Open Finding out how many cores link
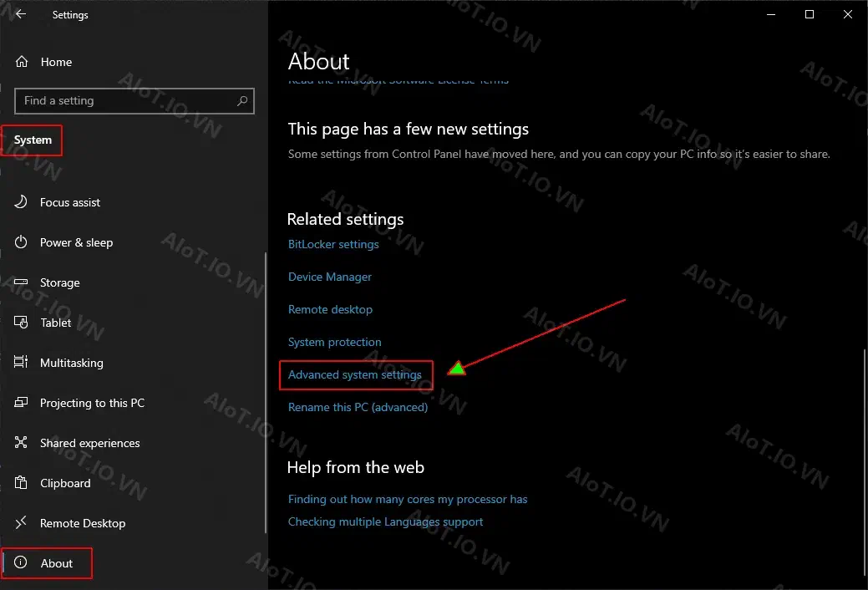 408,499
